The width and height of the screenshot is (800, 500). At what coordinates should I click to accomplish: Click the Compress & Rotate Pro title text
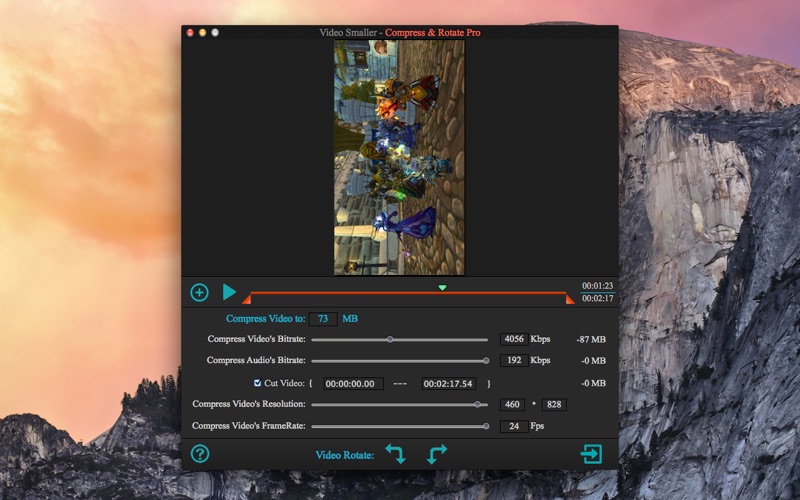pos(433,33)
